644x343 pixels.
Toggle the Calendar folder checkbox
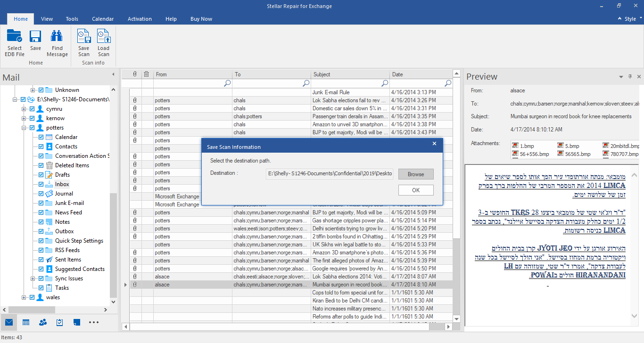tap(41, 137)
